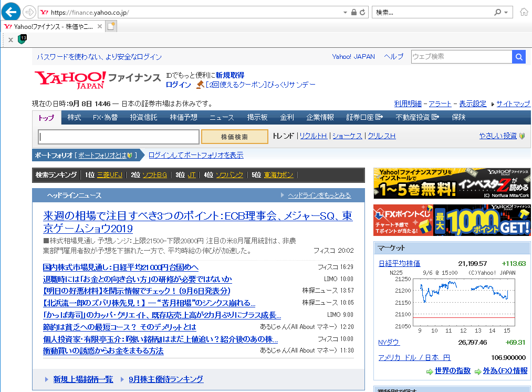Open the ヘルプ link
Image resolution: width=532 pixels, height=392 pixels.
393,57
